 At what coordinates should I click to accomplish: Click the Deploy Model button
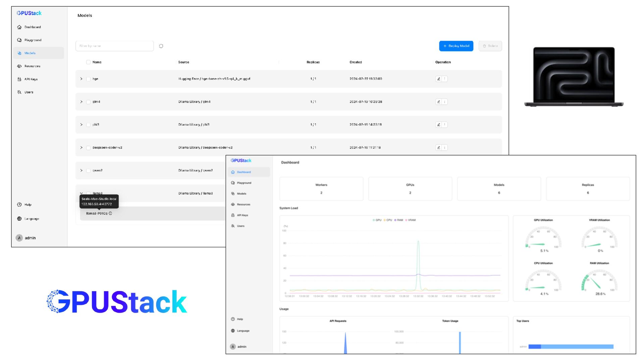coord(456,46)
